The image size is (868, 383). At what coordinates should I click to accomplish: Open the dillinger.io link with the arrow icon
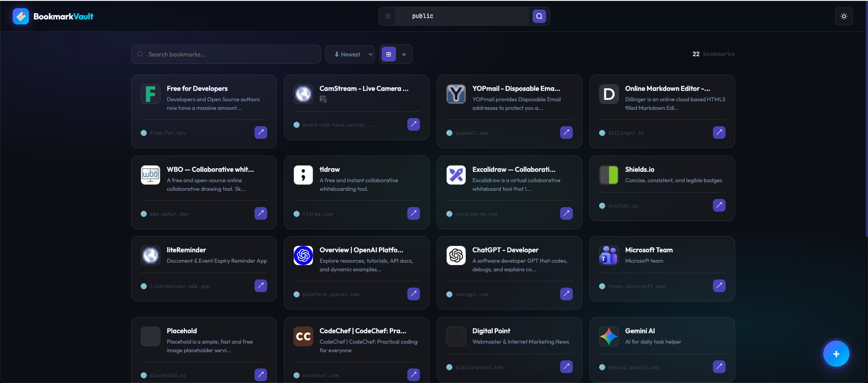719,132
